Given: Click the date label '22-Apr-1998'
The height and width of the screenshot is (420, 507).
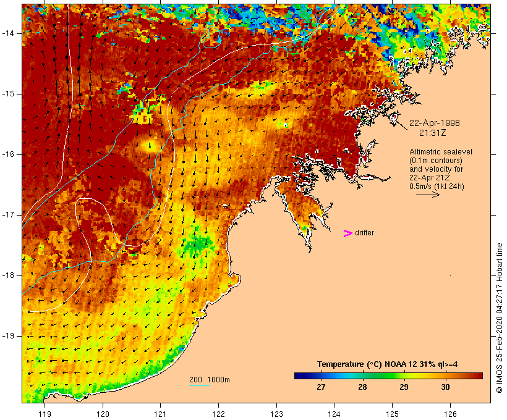Looking at the screenshot, I should [434, 123].
